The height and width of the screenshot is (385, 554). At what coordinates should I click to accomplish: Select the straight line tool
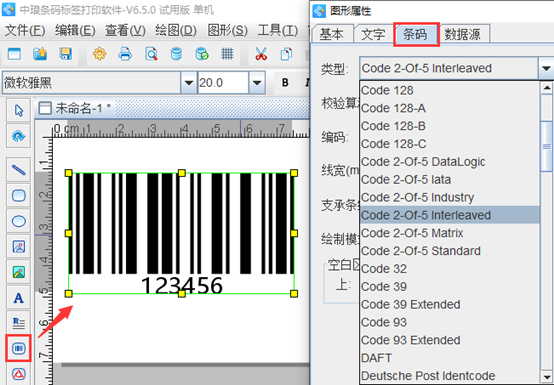19,170
